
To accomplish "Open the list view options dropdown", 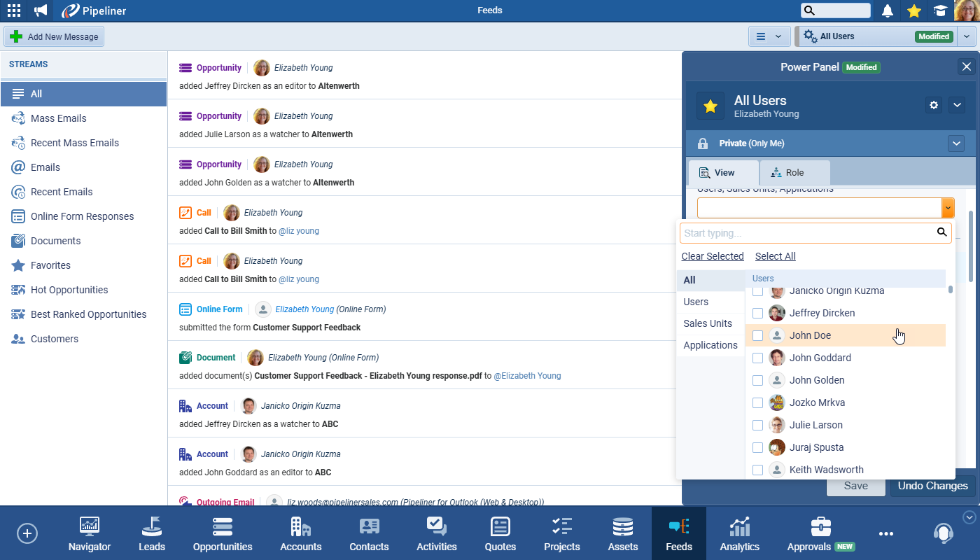I will click(x=769, y=36).
